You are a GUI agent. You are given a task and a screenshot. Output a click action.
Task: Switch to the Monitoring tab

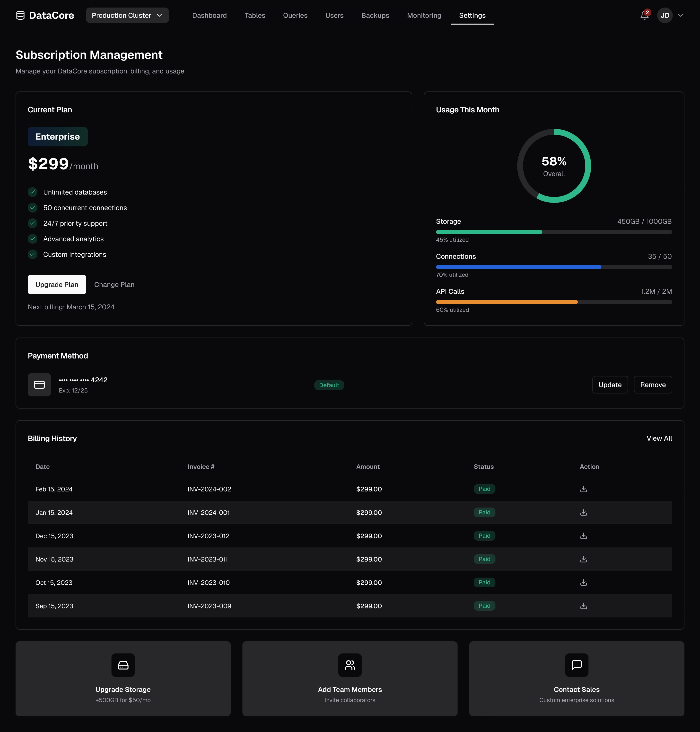[424, 15]
